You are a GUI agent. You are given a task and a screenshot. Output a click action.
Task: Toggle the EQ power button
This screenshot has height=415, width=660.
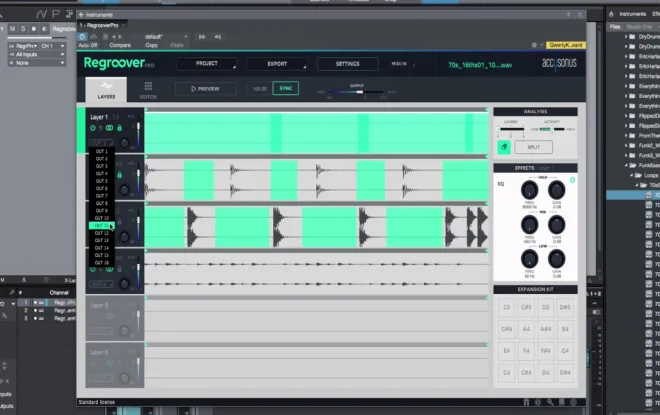point(572,180)
